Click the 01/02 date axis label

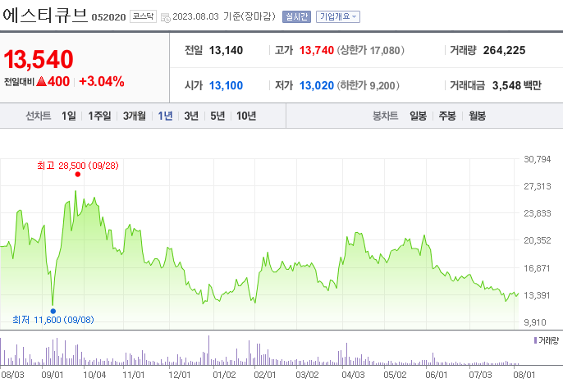coord(224,375)
